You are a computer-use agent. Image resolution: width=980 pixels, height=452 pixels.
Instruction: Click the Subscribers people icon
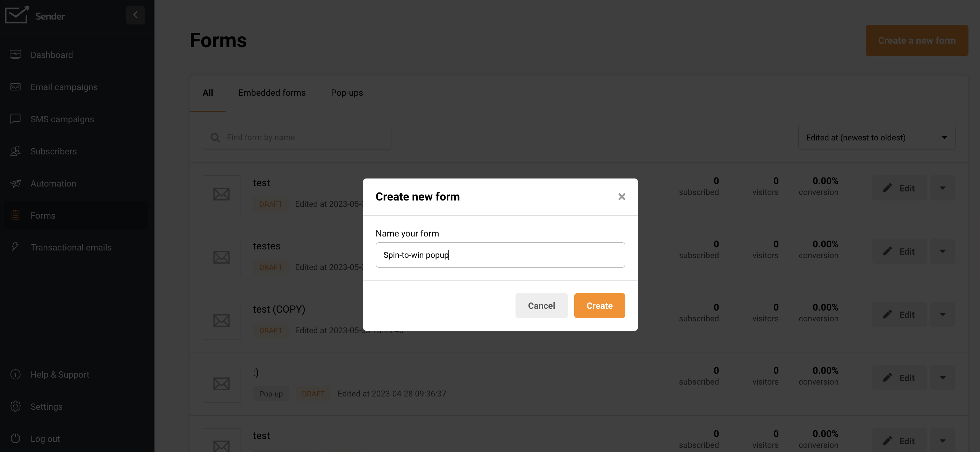click(x=16, y=151)
